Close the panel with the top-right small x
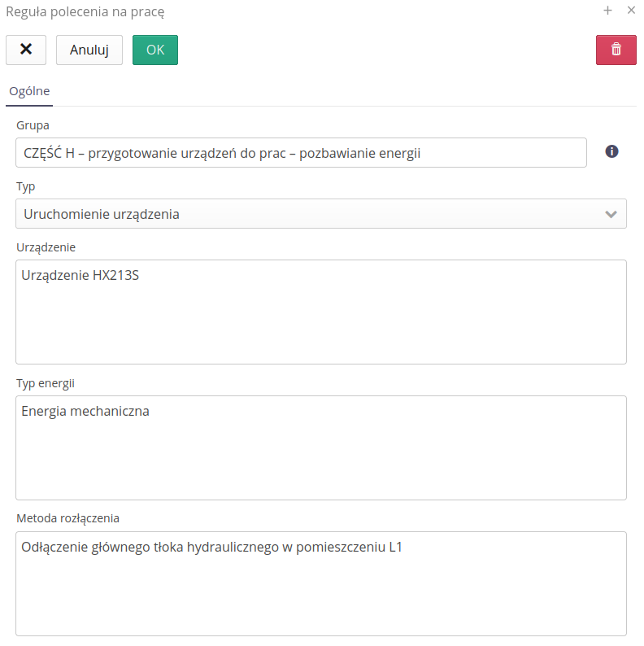Viewport: 644px width, 646px height. (631, 11)
